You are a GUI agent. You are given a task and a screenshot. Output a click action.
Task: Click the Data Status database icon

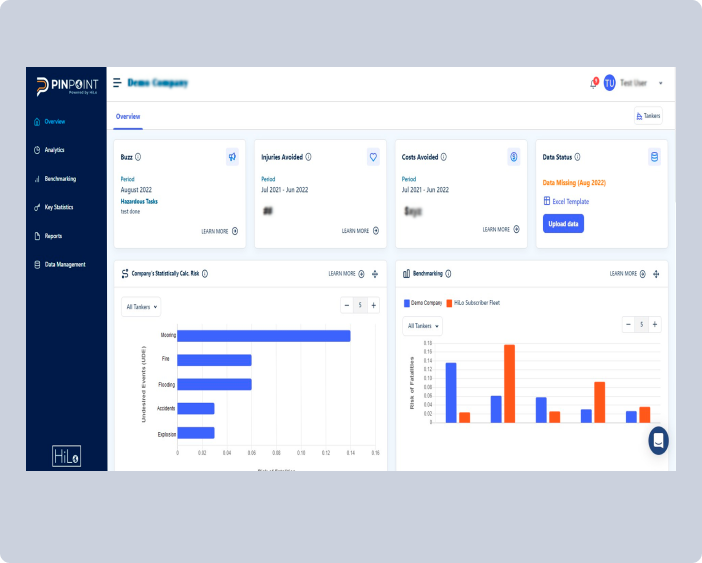tap(654, 157)
